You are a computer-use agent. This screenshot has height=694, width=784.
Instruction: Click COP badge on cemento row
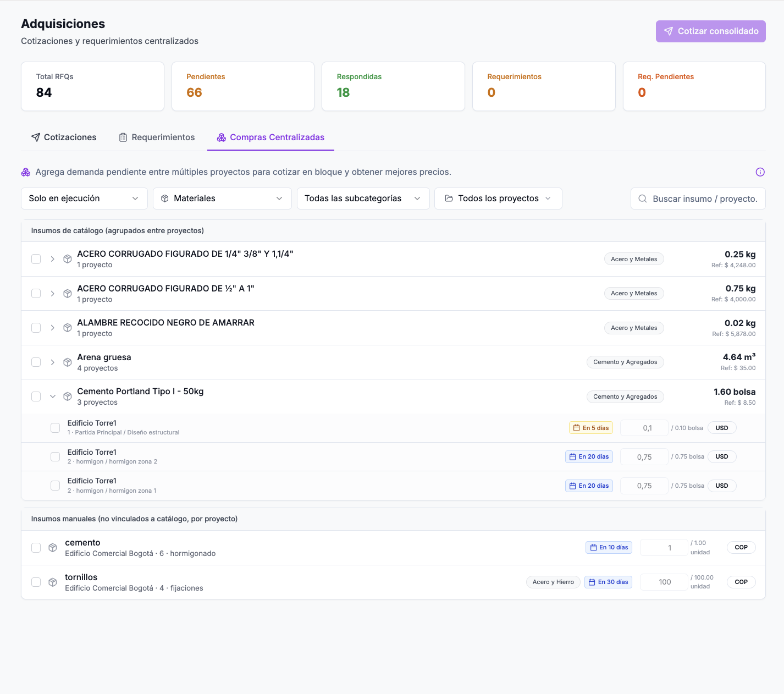(741, 548)
